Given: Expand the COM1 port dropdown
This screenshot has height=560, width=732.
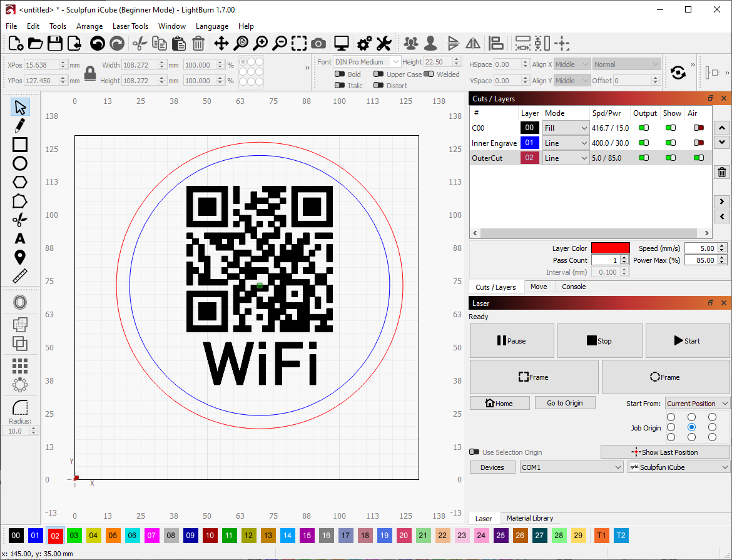Looking at the screenshot, I should point(571,467).
